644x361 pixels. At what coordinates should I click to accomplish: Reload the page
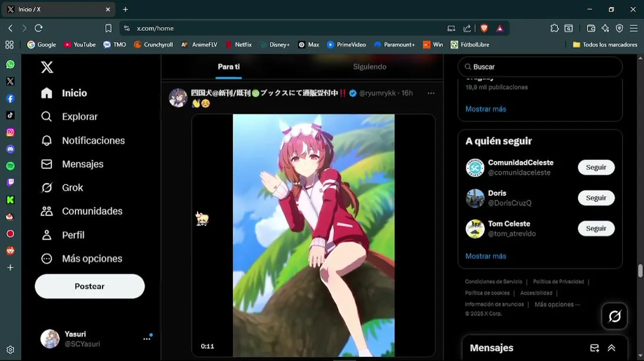point(39,29)
